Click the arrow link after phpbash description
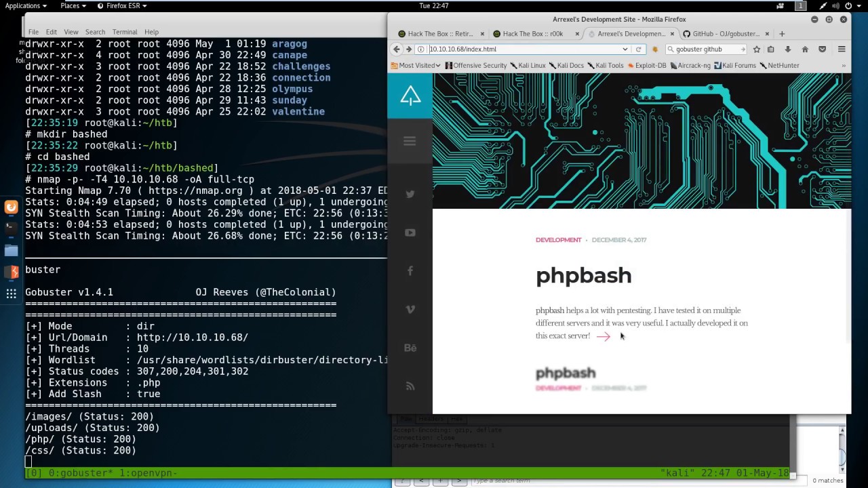 604,336
